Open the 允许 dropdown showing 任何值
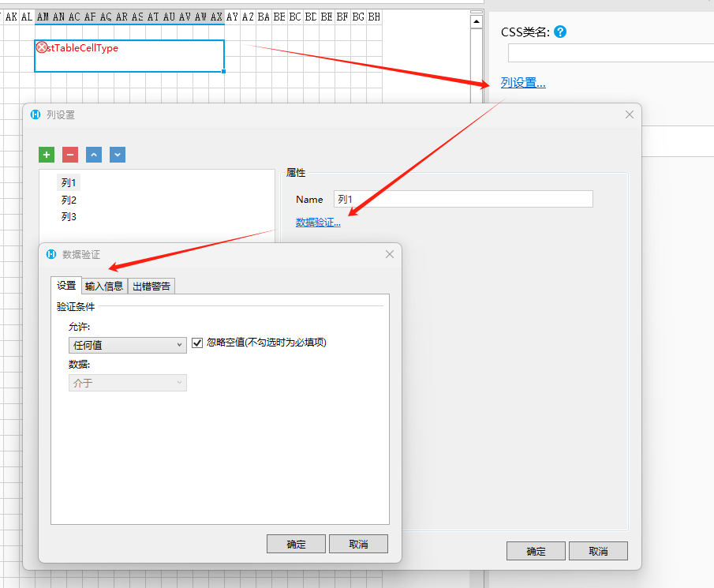Image resolution: width=714 pixels, height=588 pixels. tap(128, 345)
